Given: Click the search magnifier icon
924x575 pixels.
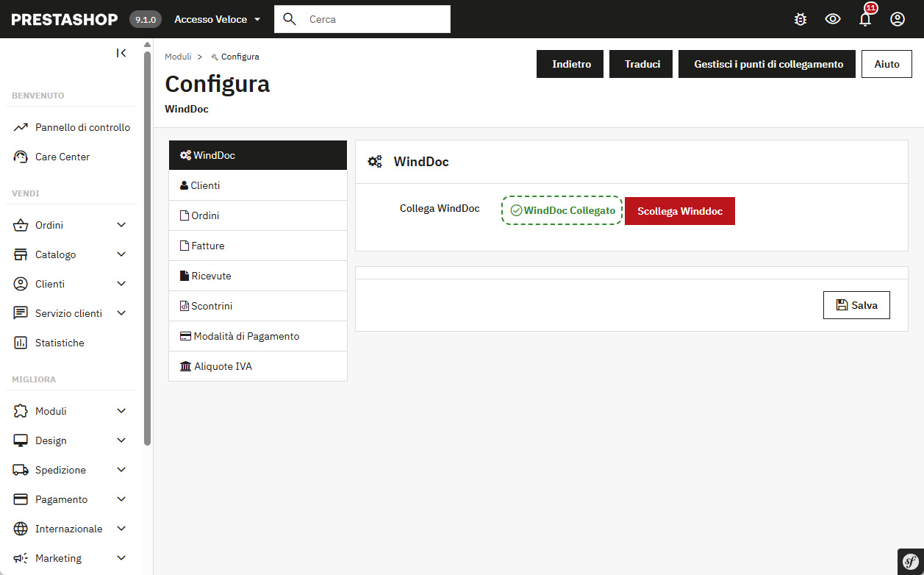Looking at the screenshot, I should pos(290,19).
